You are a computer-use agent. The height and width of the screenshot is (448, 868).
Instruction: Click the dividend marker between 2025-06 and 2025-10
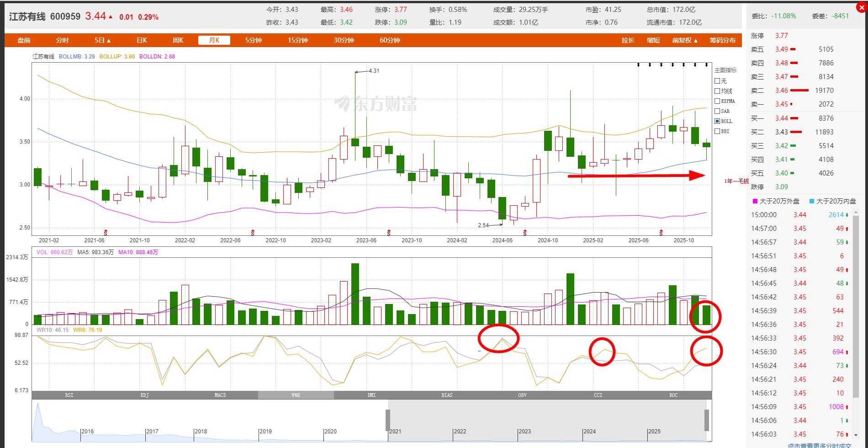click(x=661, y=233)
